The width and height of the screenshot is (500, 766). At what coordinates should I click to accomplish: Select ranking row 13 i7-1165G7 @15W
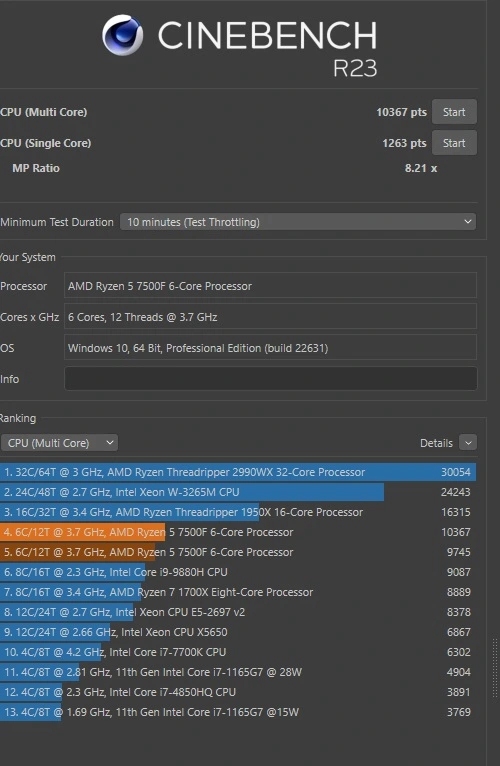tap(238, 712)
